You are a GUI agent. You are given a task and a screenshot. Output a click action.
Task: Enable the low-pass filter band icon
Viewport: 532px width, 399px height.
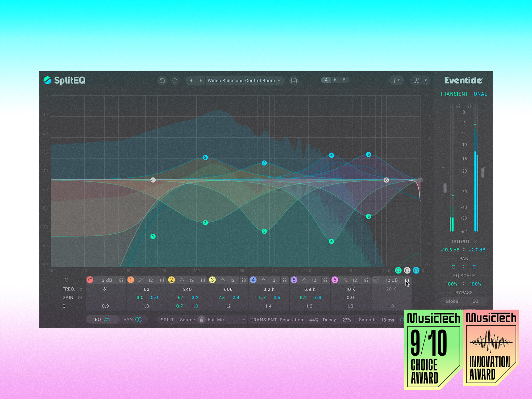(x=376, y=280)
